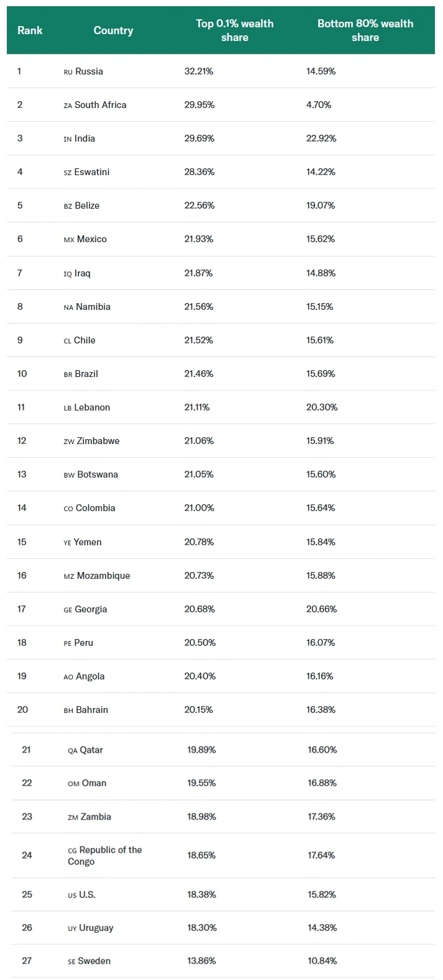Open the Eswatini country link
This screenshot has width=443, height=980.
[x=92, y=172]
